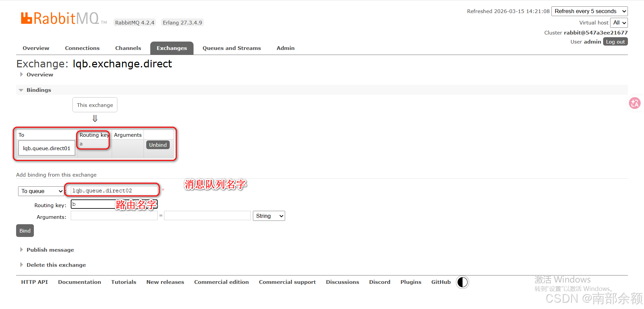644x309 pixels.
Task: Click the Routing key input field
Action: 114,204
